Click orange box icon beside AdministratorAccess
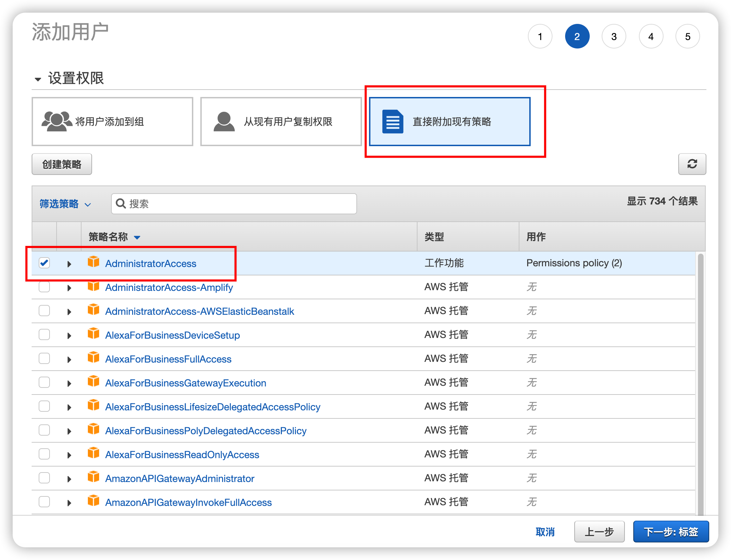This screenshot has width=731, height=560. (x=93, y=262)
